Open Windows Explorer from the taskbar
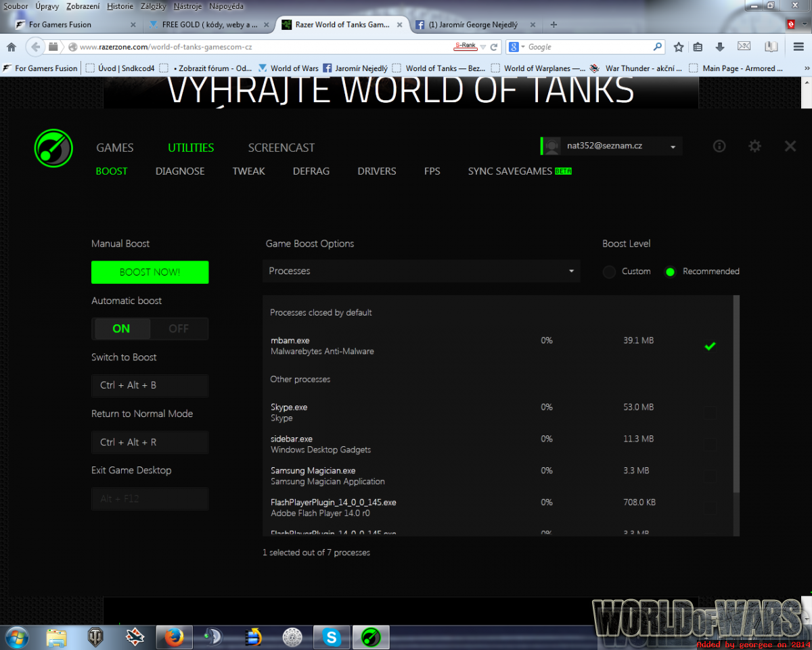This screenshot has height=650, width=812. [57, 637]
